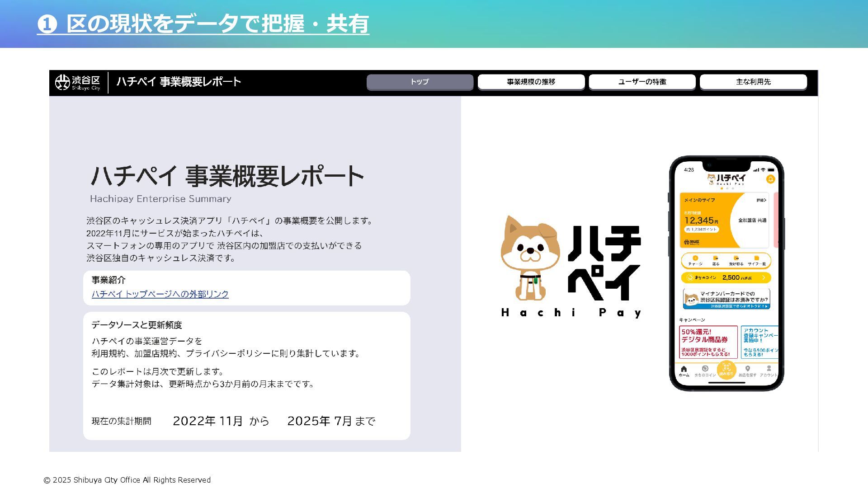Open the ユーザーの特徴 tab
Viewport: 868px width, 488px height.
pos(642,82)
